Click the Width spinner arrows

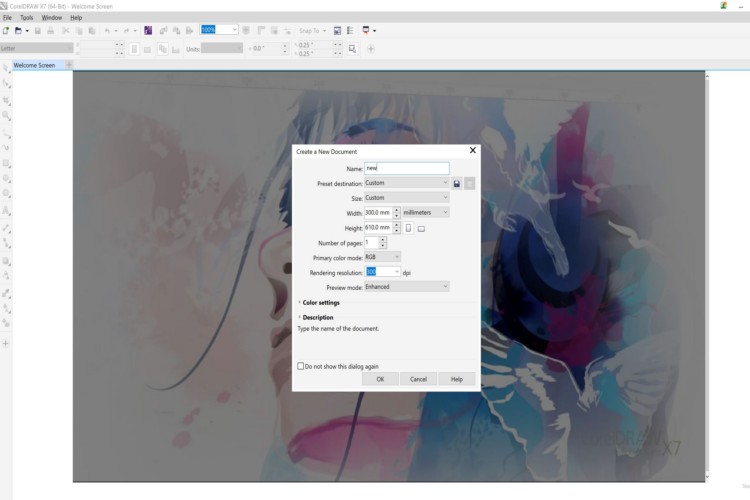click(397, 212)
